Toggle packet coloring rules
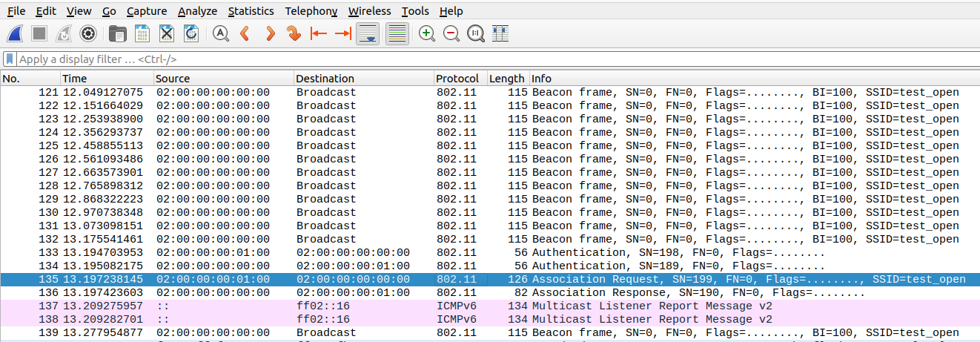This screenshot has width=980, height=342. click(397, 33)
